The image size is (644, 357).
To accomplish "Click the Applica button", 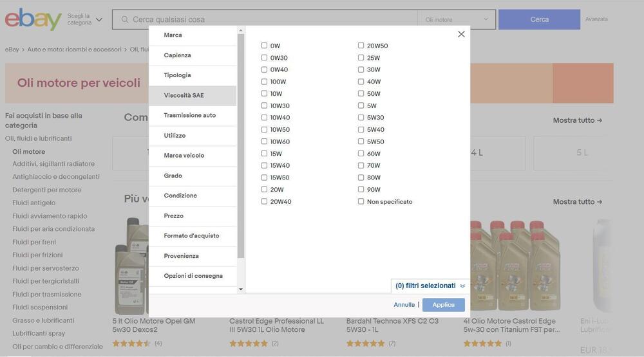I will (443, 305).
